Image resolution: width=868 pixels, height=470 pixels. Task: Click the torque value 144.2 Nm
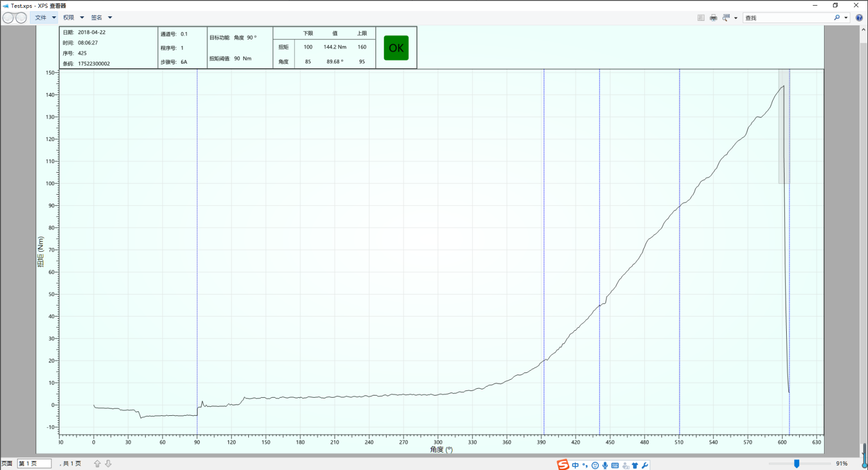pos(335,47)
